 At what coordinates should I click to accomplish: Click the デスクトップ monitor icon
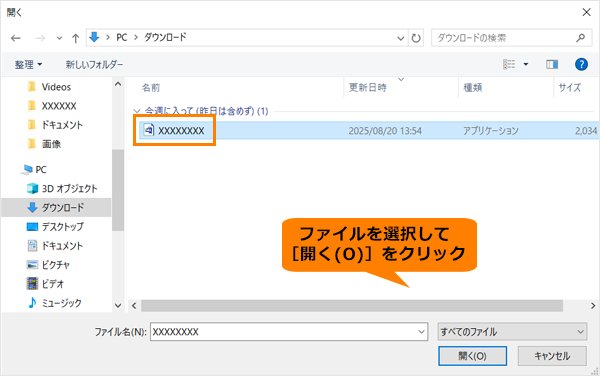click(32, 227)
